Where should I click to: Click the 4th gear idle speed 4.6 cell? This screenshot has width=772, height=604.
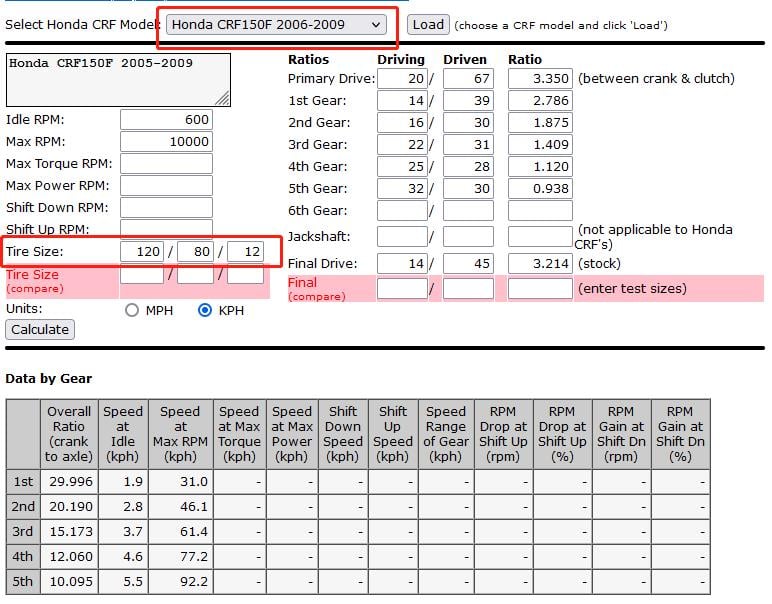123,557
